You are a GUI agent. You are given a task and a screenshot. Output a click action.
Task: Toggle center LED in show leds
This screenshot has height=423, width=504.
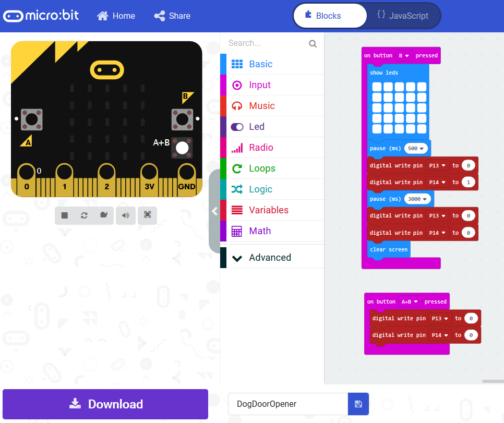pyautogui.click(x=399, y=108)
